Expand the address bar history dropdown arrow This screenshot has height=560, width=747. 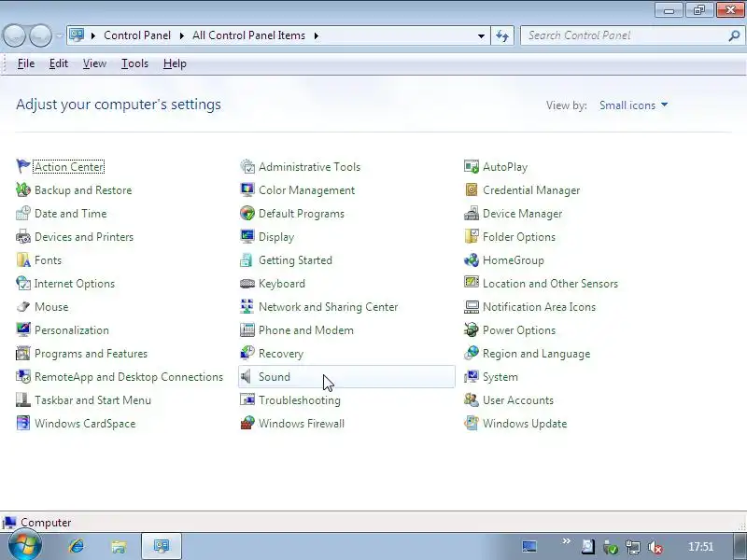(481, 35)
